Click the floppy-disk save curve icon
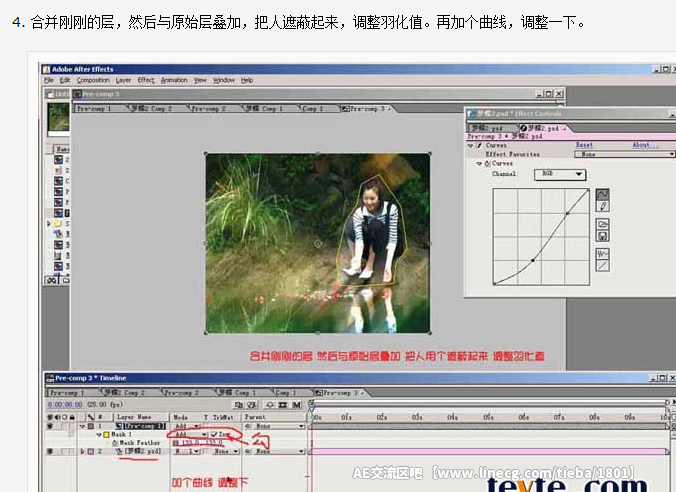Image resolution: width=676 pixels, height=492 pixels. click(x=602, y=236)
